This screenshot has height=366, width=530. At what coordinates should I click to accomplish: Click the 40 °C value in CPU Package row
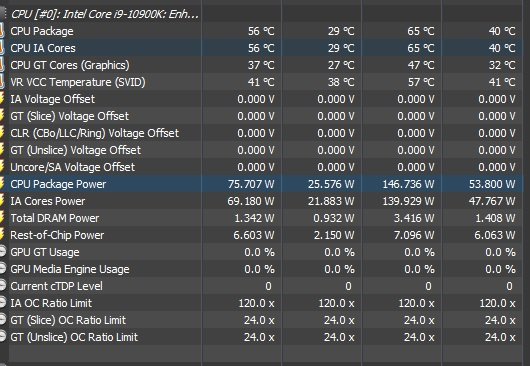click(x=502, y=31)
